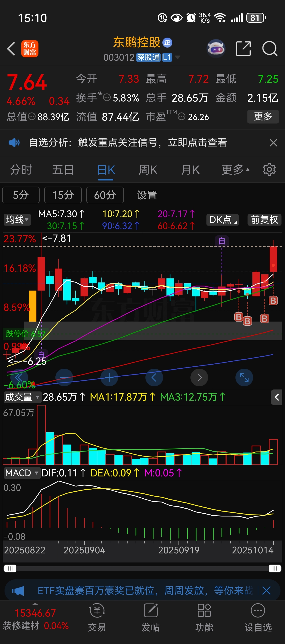Zoom in chart with plus button
The image size is (285, 644).
tap(109, 377)
